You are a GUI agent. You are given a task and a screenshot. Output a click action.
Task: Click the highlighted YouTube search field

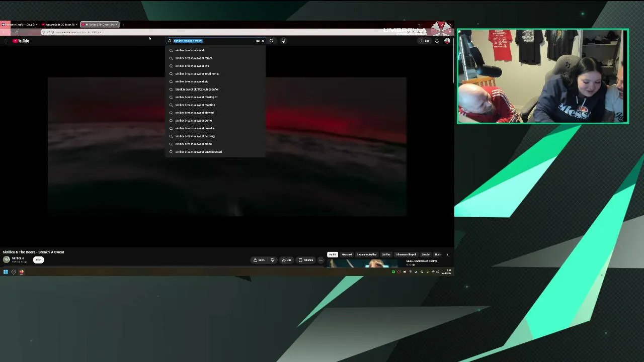coord(214,41)
